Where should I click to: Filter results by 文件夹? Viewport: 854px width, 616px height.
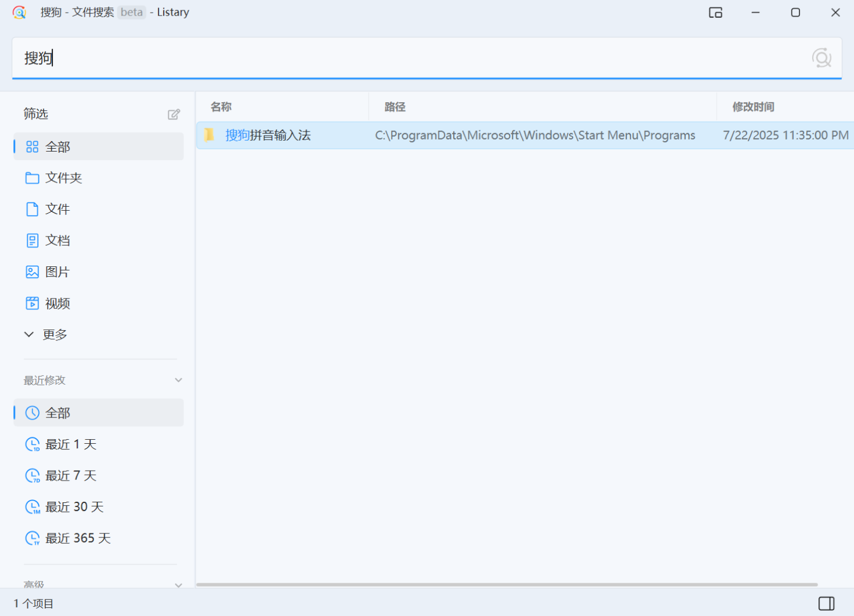pyautogui.click(x=99, y=178)
